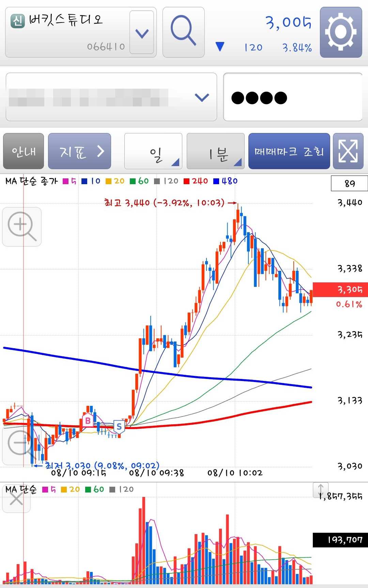Tap the current price 3,005
The width and height of the screenshot is (368, 588).
pyautogui.click(x=288, y=23)
